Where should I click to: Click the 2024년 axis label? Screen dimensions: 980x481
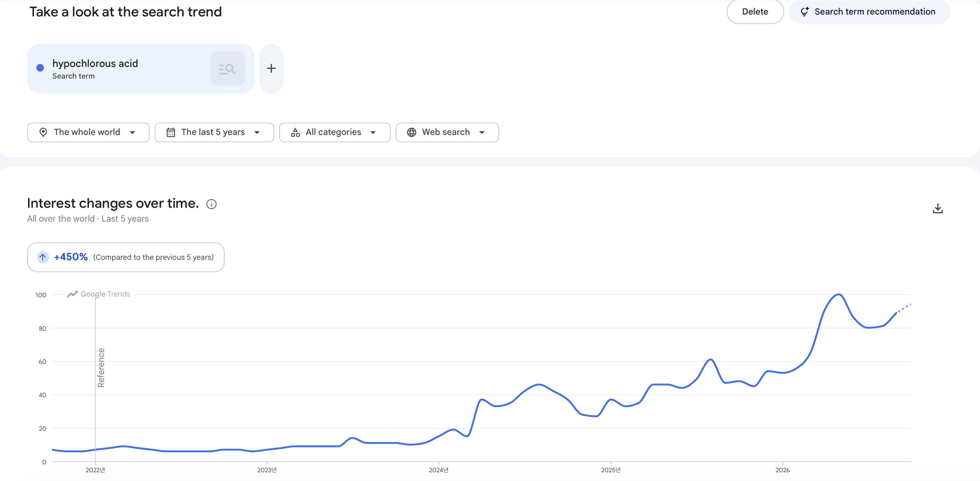pos(439,470)
